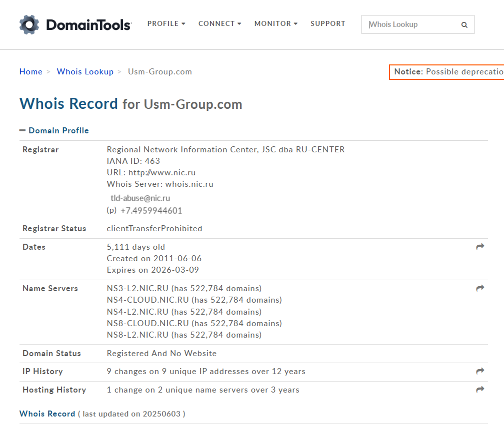Open the MONITOR dropdown menu
504x424 pixels.
276,24
